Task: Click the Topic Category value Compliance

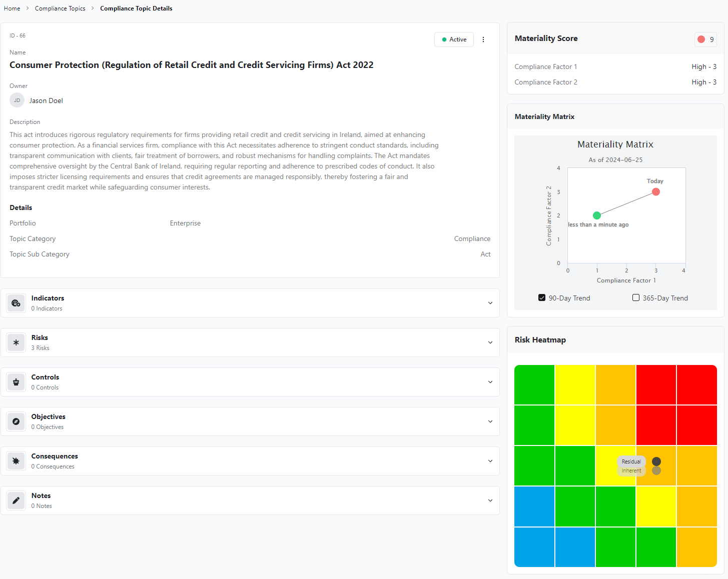Action: point(472,238)
